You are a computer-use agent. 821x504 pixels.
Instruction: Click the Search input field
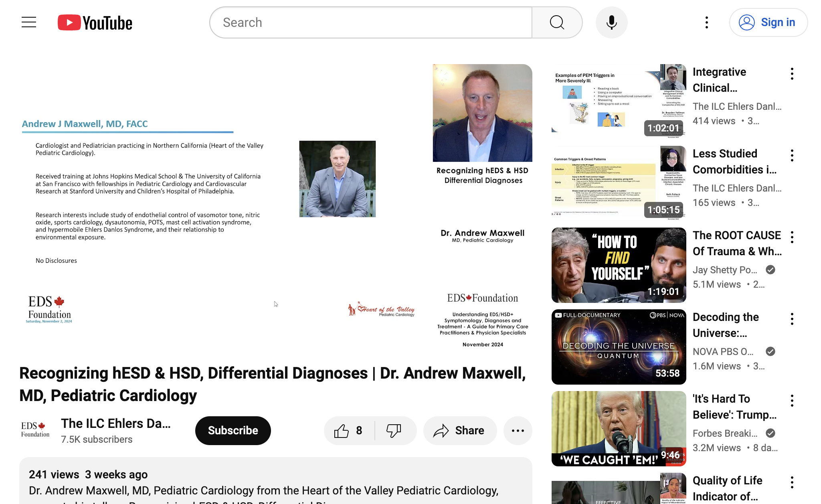(371, 22)
